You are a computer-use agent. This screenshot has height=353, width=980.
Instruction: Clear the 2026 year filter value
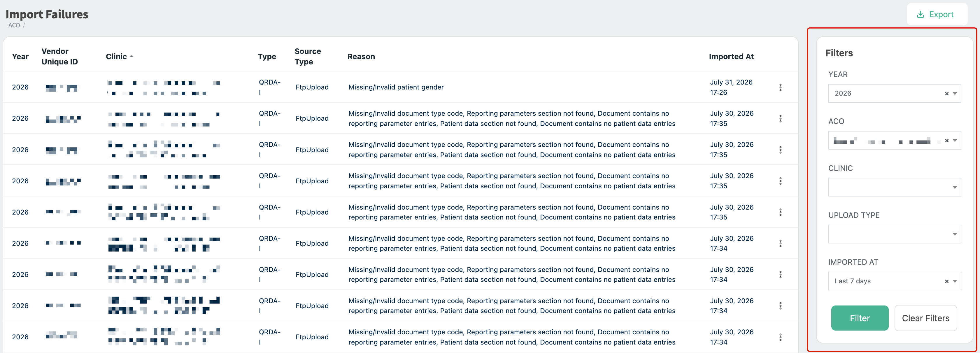coord(946,94)
